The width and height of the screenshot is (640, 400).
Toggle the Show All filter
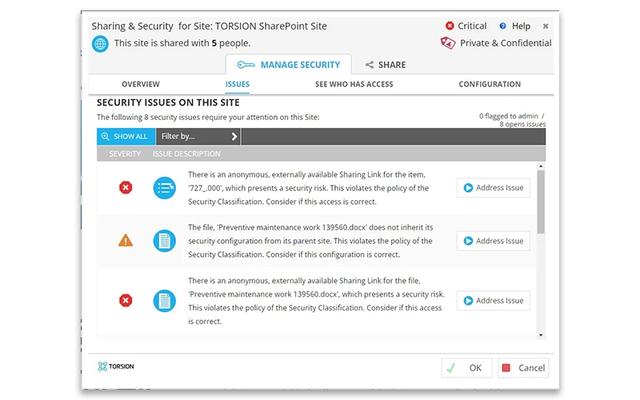[125, 136]
